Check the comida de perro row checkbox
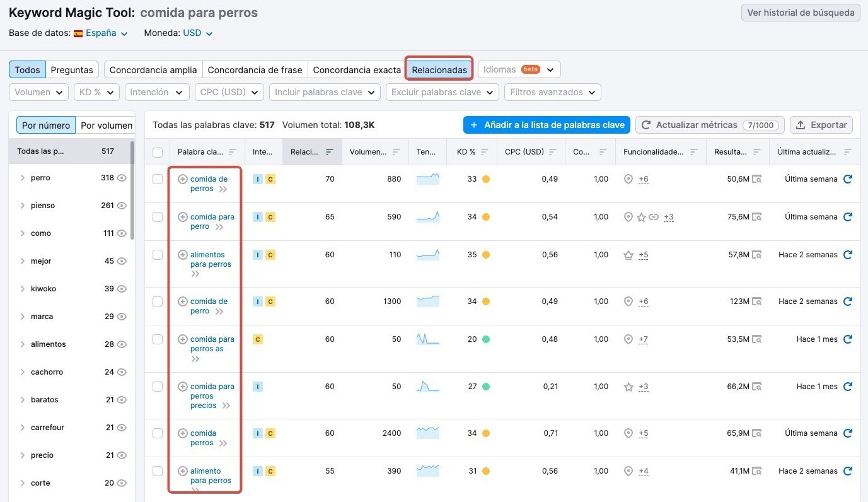This screenshot has height=502, width=868. 158,301
